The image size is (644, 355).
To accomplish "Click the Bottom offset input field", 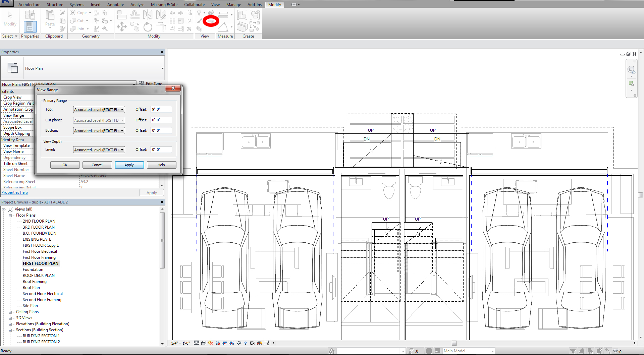I will coord(161,130).
